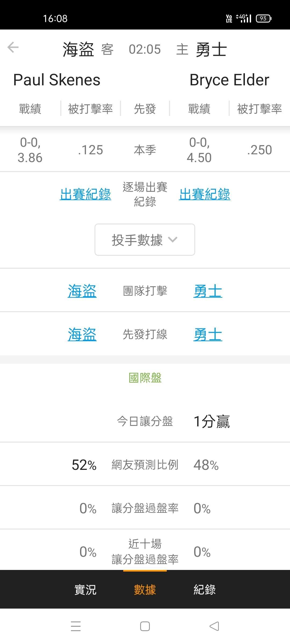Tap the back arrow icon

(x=13, y=47)
